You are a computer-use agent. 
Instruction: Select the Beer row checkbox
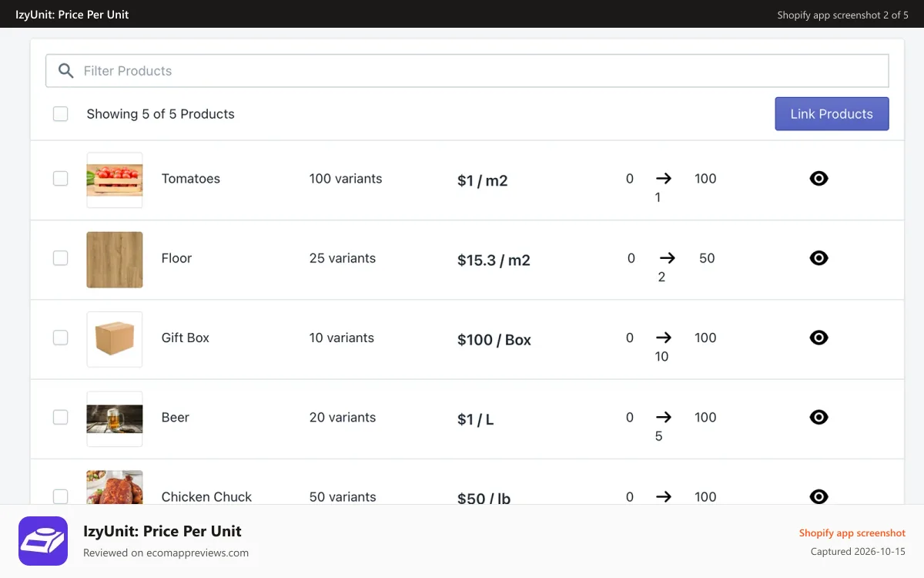point(60,417)
